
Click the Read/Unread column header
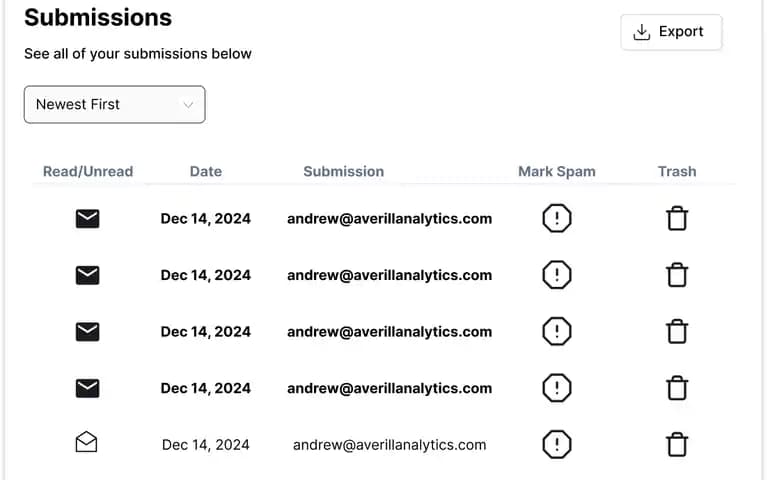tap(88, 171)
